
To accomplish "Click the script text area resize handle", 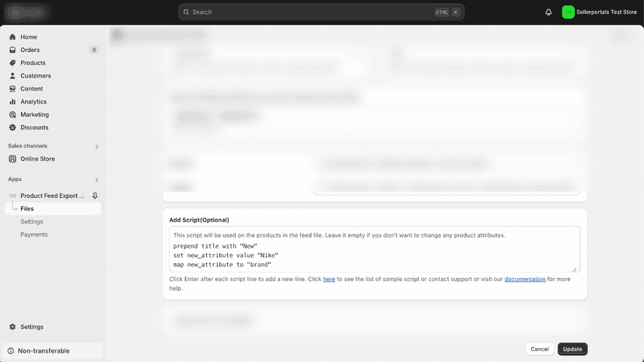I will 575,270.
